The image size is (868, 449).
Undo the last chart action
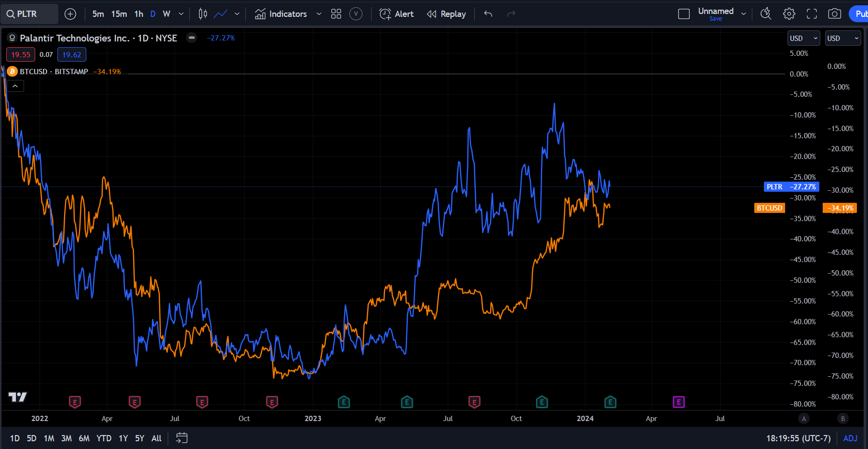pyautogui.click(x=488, y=14)
